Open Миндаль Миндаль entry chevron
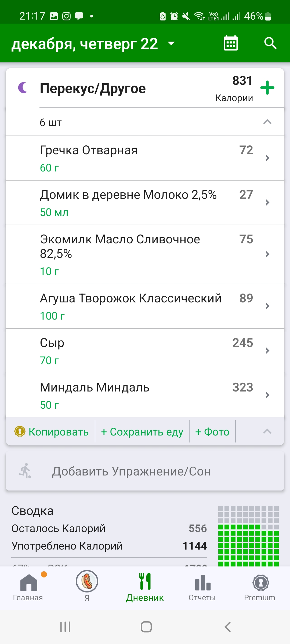This screenshot has height=644, width=290. point(267,395)
